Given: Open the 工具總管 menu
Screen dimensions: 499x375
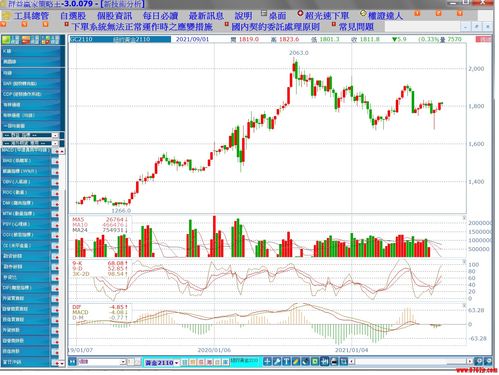Looking at the screenshot, I should click(31, 16).
